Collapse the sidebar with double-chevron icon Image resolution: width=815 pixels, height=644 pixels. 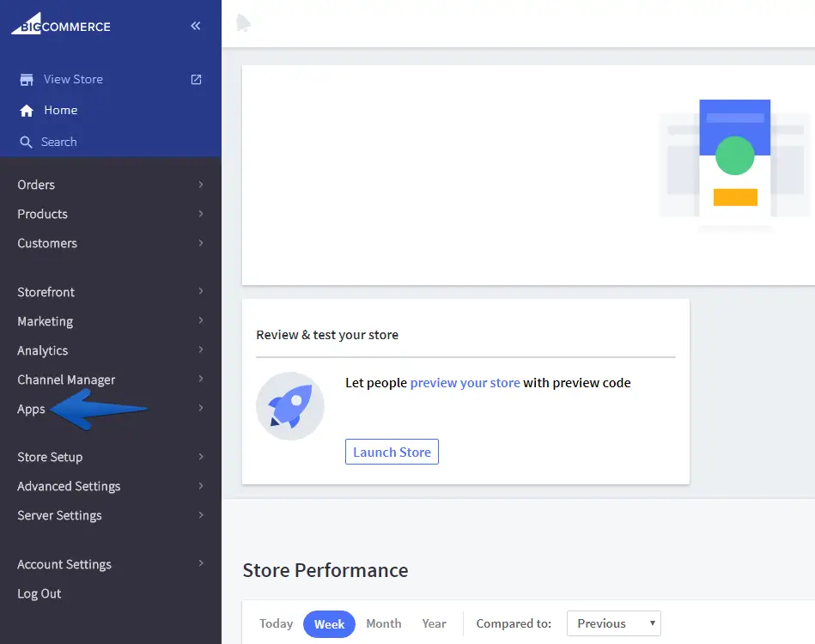[x=196, y=26]
